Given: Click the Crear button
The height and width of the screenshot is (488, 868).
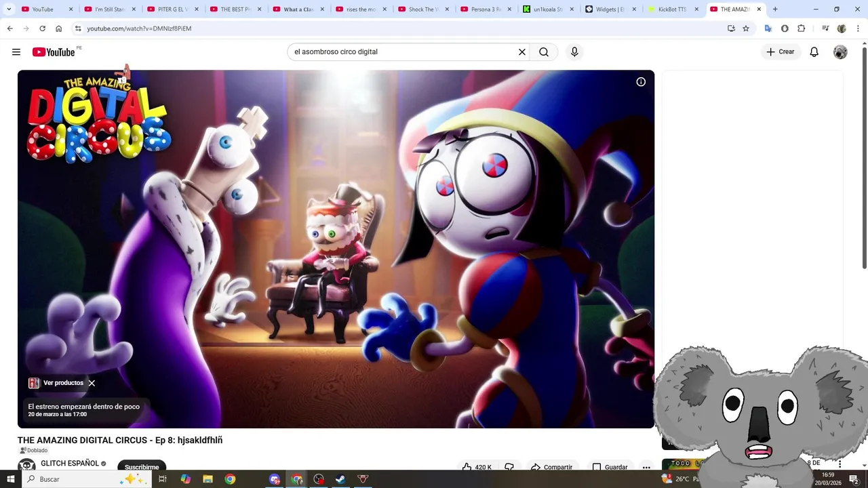Looking at the screenshot, I should pyautogui.click(x=781, y=52).
